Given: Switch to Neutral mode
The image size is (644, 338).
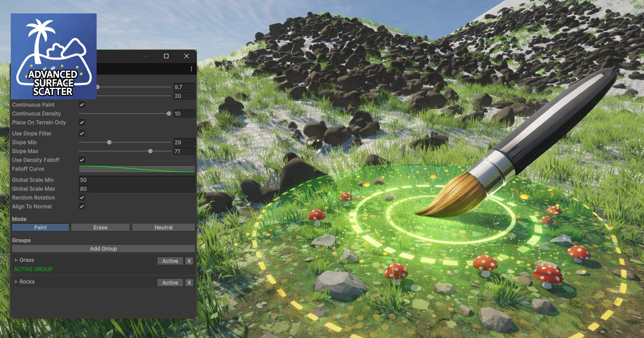Looking at the screenshot, I should tap(163, 227).
